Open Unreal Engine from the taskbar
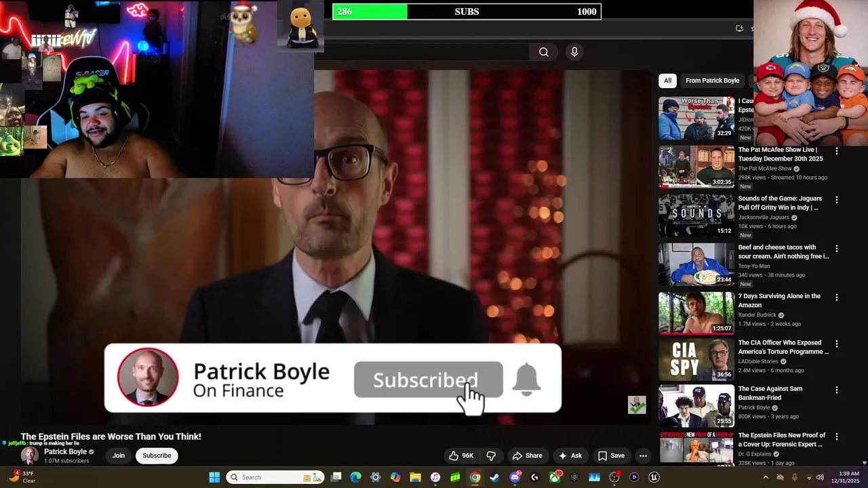 [654, 477]
